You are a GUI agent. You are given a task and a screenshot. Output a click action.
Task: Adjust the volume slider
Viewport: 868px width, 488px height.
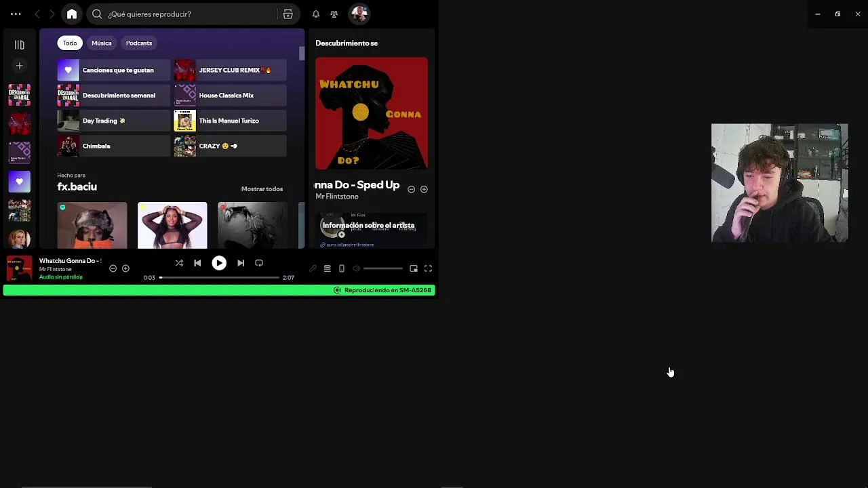(383, 269)
